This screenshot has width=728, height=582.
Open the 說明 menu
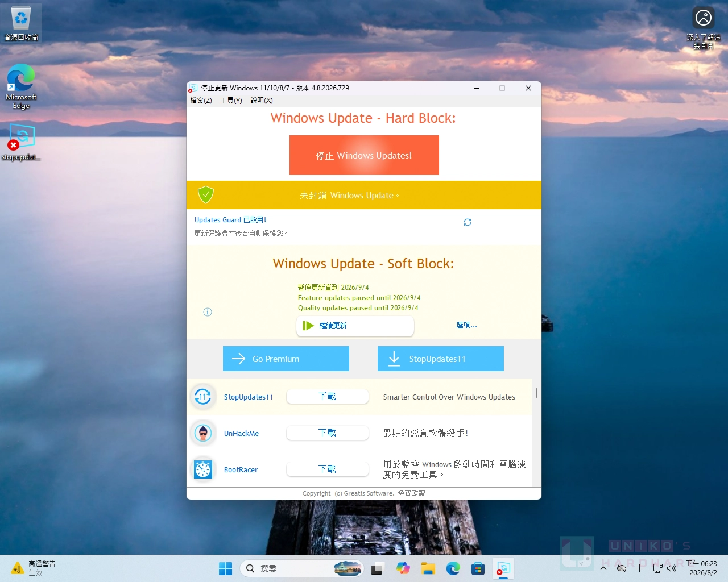coord(262,101)
